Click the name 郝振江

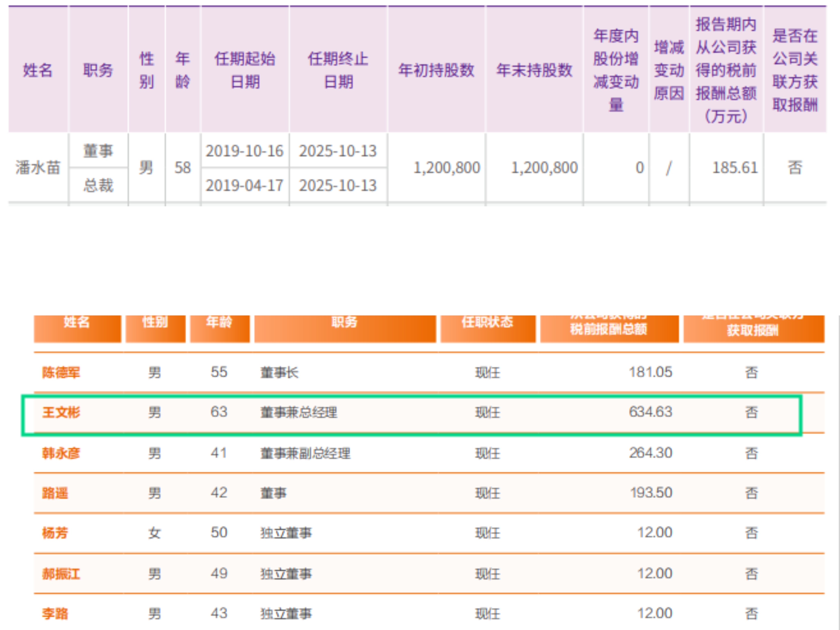(61, 573)
